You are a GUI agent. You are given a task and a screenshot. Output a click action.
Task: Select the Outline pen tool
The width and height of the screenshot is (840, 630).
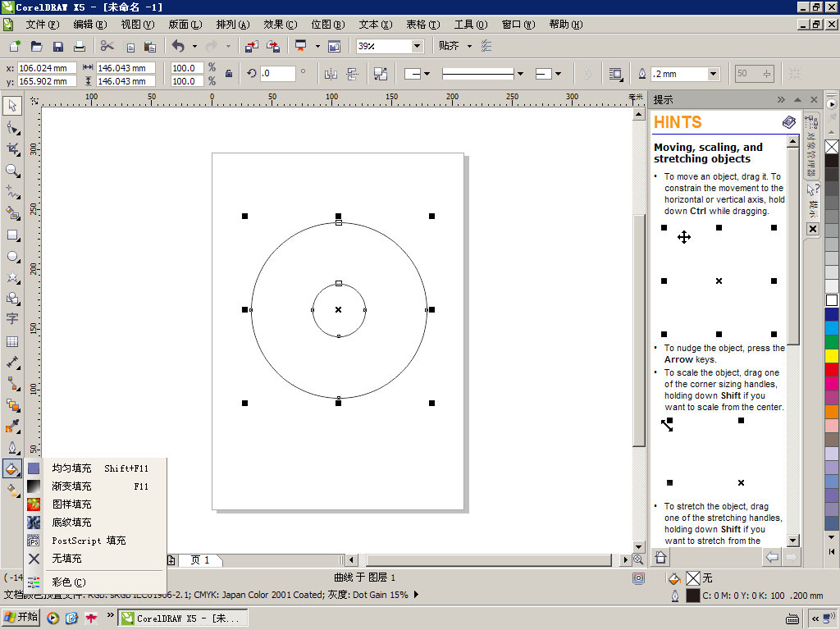pos(12,448)
